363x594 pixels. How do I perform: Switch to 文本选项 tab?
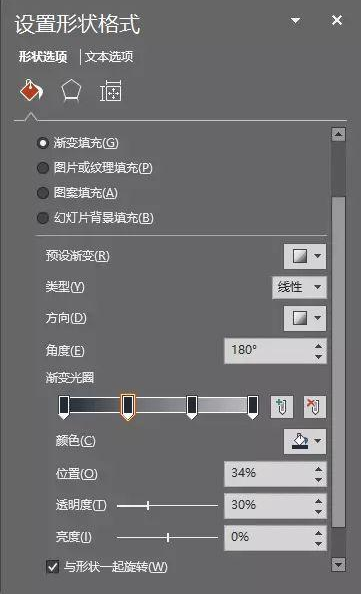(109, 57)
